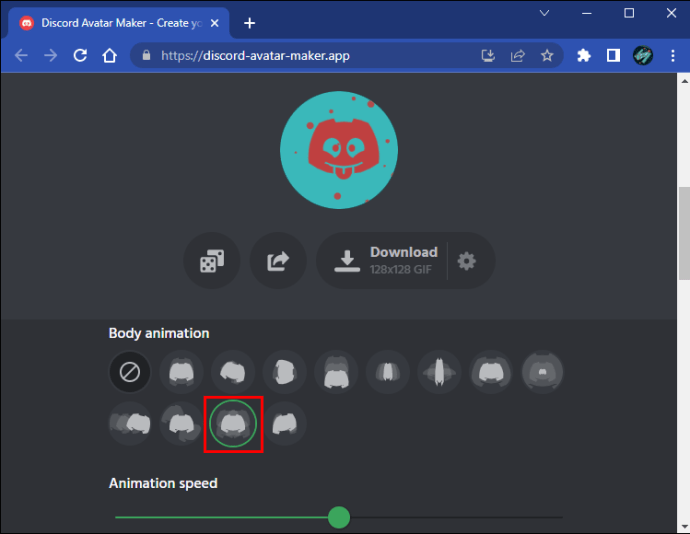Go back to the previous page
Viewport: 690px width, 534px height.
click(x=21, y=55)
